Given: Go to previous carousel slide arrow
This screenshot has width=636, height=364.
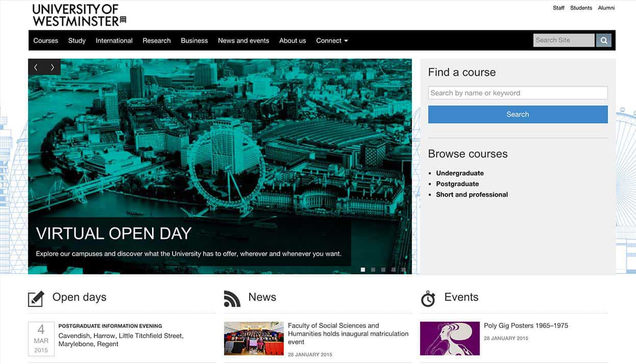Looking at the screenshot, I should [x=36, y=67].
